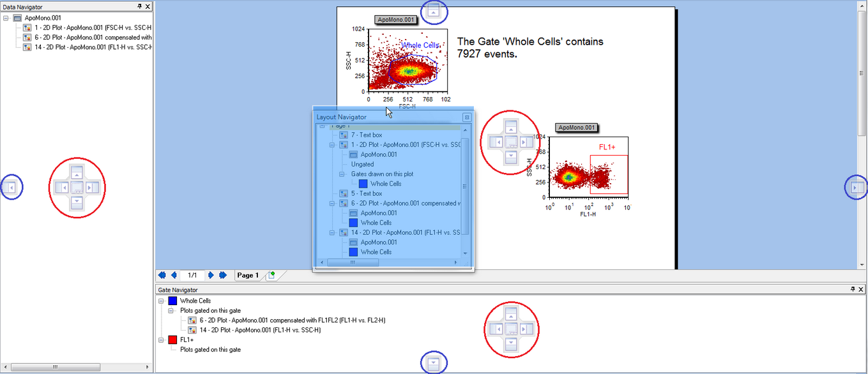
Task: Click the bottom-edge docking guide arrow
Action: 434,363
